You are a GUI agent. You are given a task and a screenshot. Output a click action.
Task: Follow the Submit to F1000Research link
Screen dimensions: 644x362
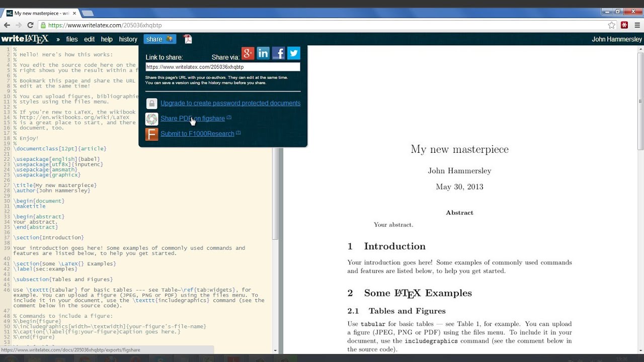(197, 134)
